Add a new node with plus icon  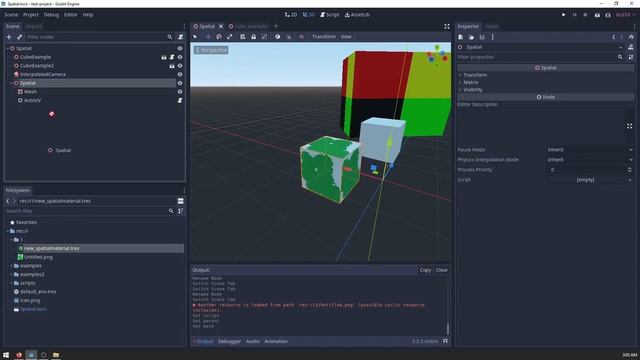pyautogui.click(x=9, y=37)
